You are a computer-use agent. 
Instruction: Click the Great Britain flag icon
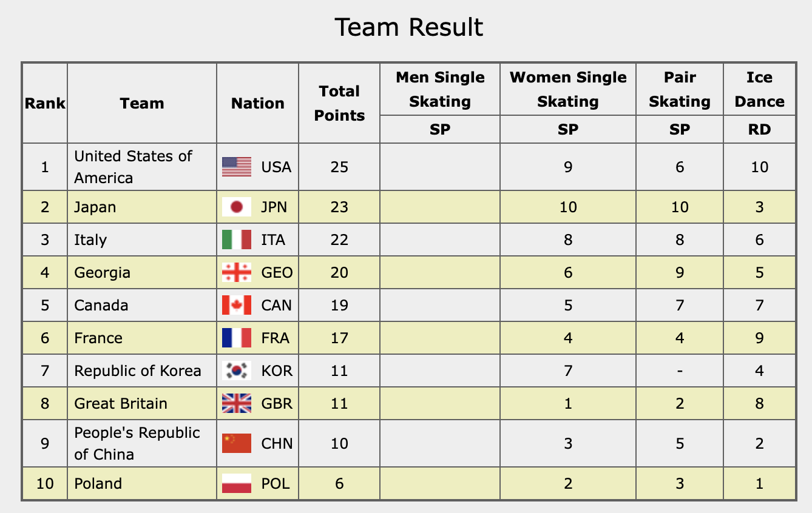(237, 404)
